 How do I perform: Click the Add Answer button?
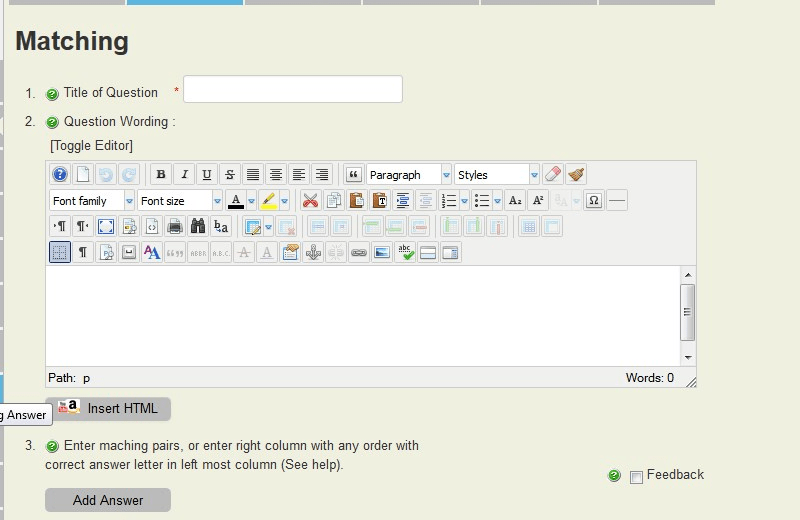click(x=108, y=500)
